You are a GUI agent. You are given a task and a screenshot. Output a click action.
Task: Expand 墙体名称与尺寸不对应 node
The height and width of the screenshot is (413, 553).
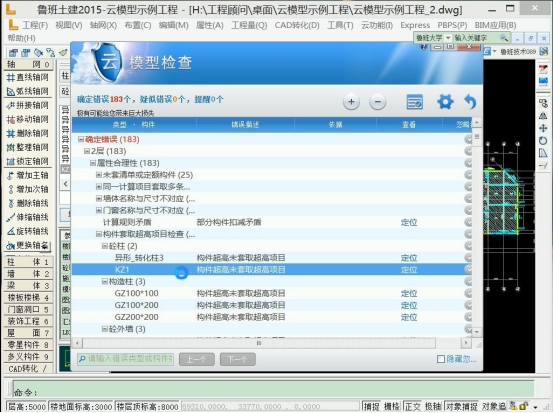click(x=99, y=199)
